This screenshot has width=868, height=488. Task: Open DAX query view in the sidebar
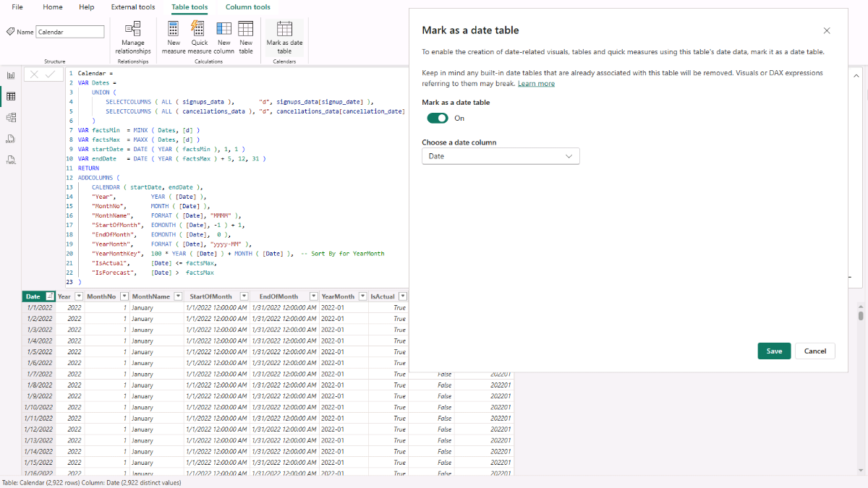point(11,138)
